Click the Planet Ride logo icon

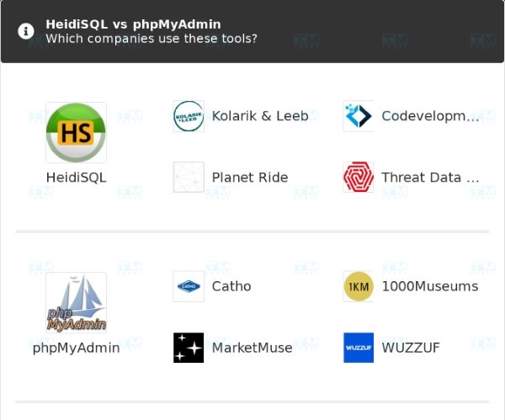(x=189, y=178)
